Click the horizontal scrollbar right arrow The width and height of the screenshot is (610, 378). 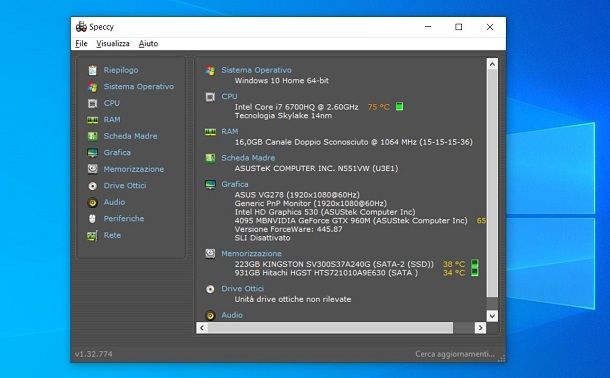480,328
